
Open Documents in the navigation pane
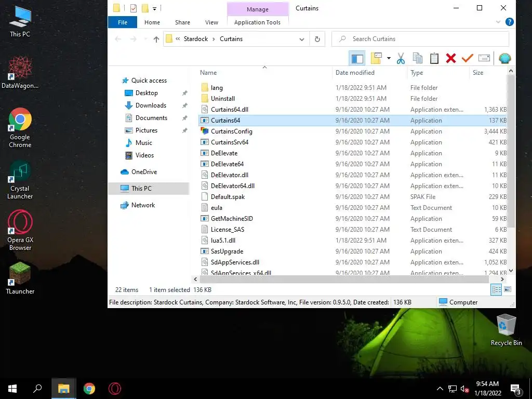coord(151,118)
